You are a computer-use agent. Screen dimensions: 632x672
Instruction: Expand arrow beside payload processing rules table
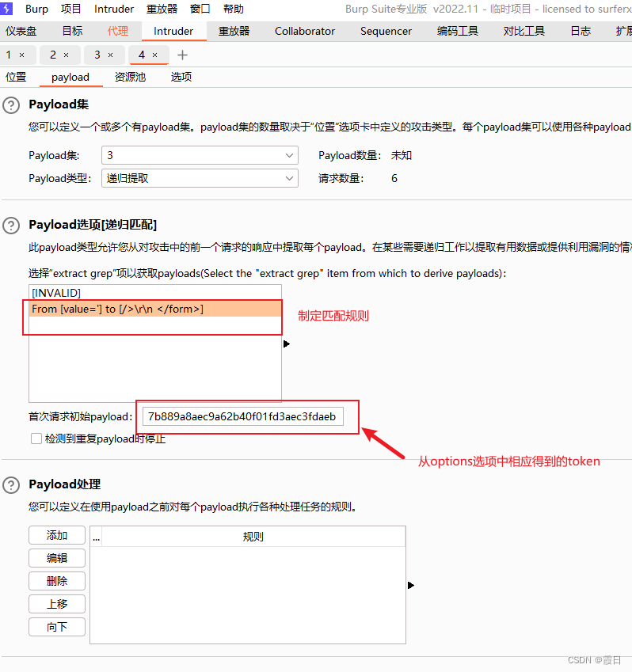click(411, 585)
